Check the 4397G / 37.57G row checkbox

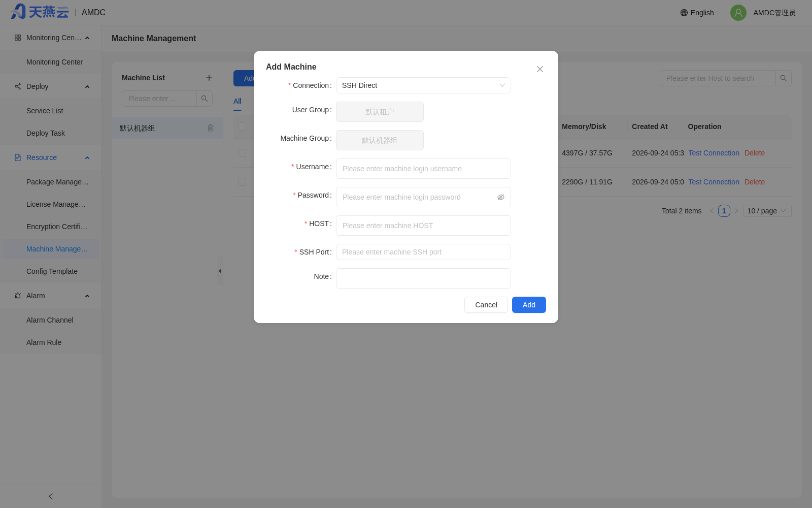point(242,153)
